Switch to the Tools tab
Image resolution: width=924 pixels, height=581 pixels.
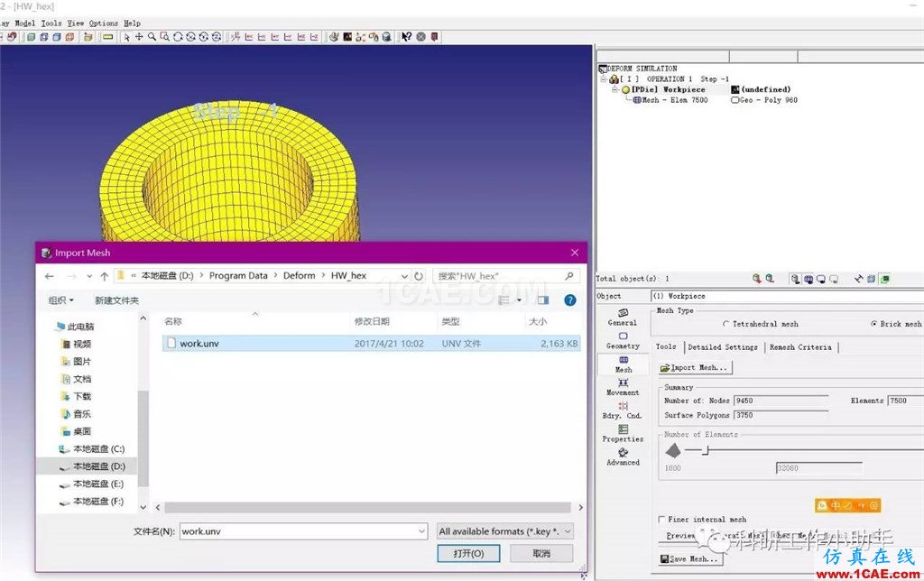click(667, 347)
